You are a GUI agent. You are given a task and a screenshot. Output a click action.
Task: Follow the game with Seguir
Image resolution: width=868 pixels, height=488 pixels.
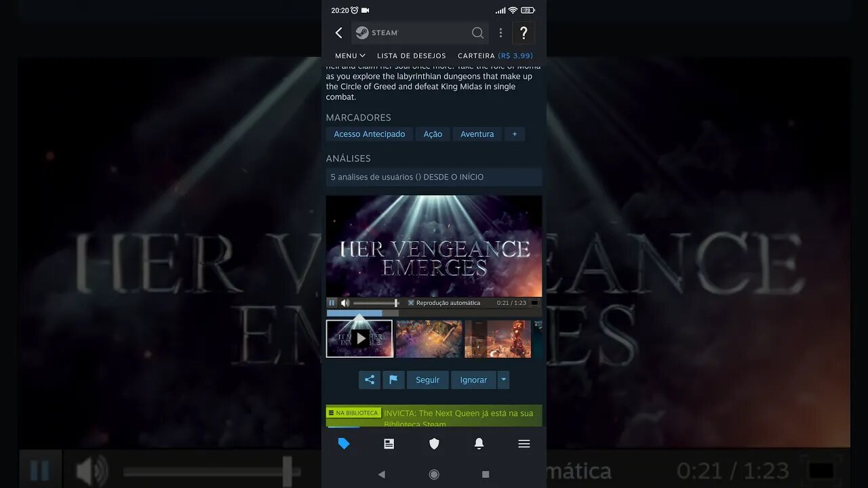[x=428, y=380]
